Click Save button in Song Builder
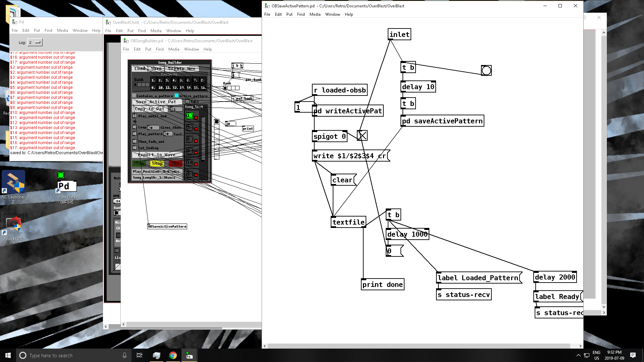The height and width of the screenshot is (362, 644). pyautogui.click(x=156, y=69)
